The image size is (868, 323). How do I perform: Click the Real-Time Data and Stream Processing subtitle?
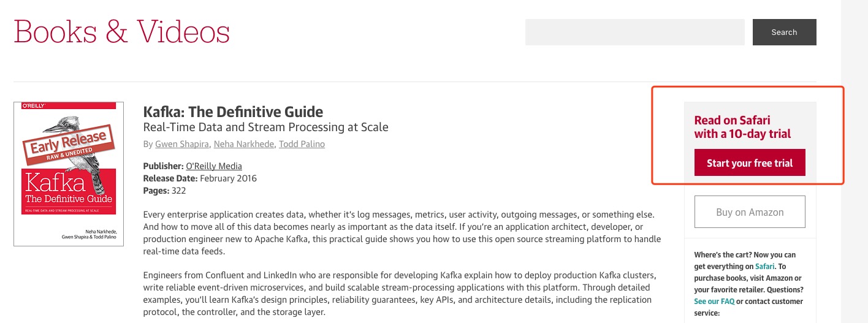click(265, 127)
